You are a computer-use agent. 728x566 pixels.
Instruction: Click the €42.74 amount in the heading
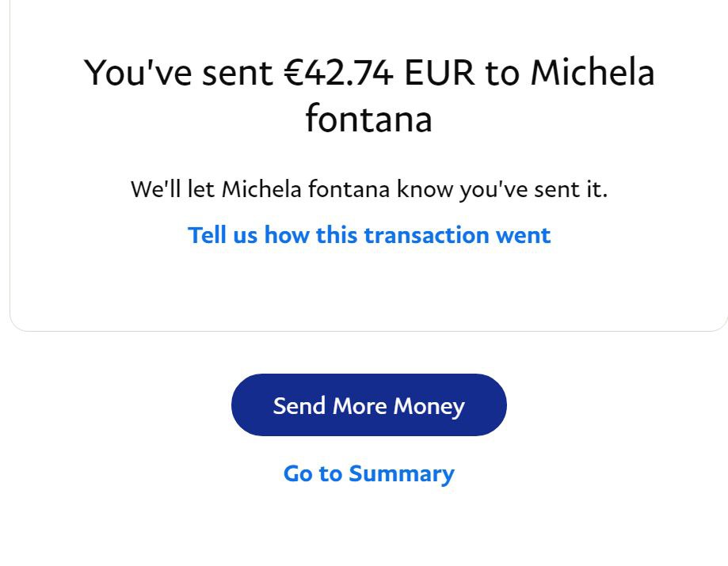[339, 73]
